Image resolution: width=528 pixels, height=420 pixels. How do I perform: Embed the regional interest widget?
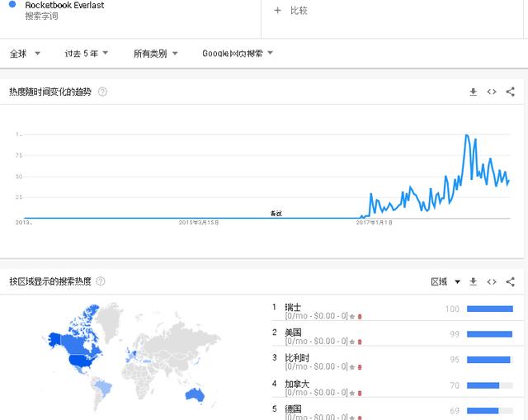(x=492, y=281)
